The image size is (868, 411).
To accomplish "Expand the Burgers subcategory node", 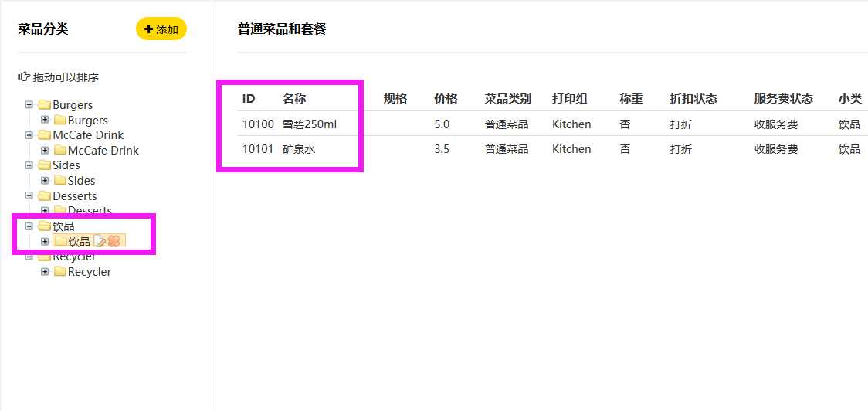I will point(46,120).
